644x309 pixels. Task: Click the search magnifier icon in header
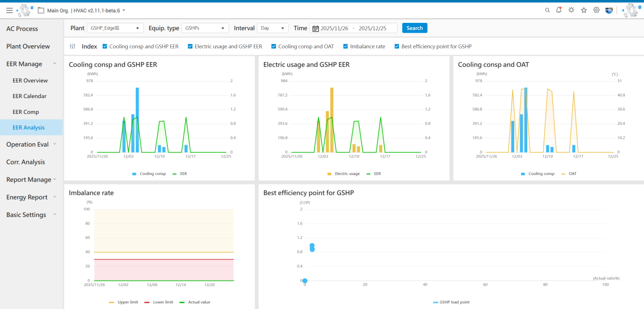pyautogui.click(x=547, y=10)
